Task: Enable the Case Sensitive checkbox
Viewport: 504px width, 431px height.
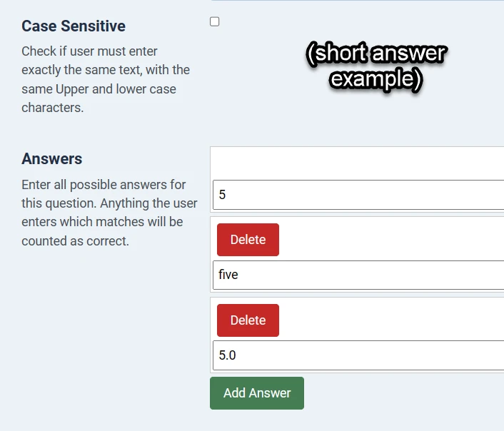Action: click(x=215, y=21)
